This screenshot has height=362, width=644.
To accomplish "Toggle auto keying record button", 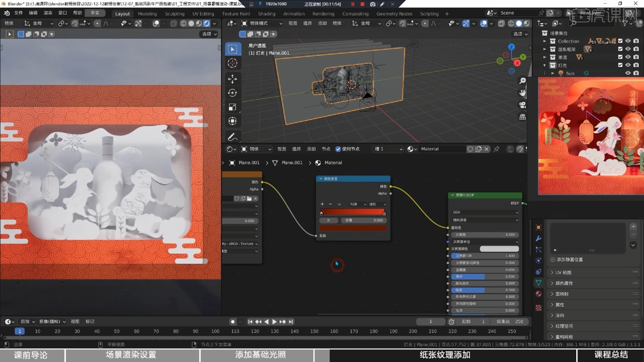I will point(233,322).
